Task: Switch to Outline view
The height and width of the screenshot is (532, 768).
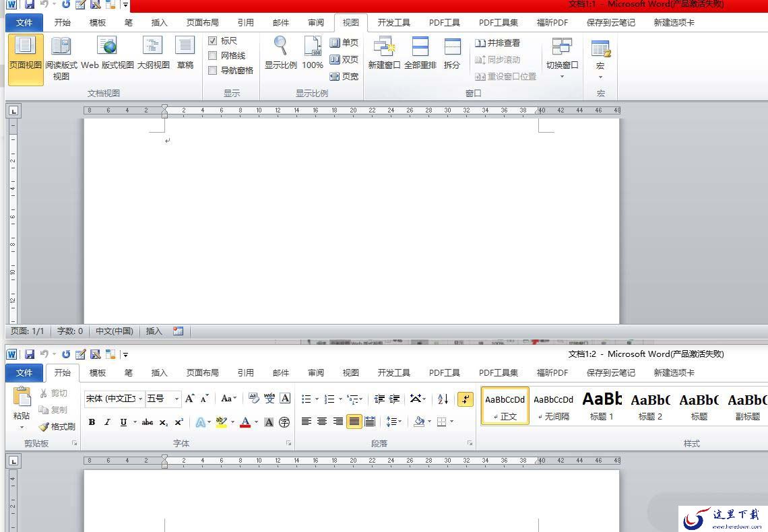Action: point(153,54)
